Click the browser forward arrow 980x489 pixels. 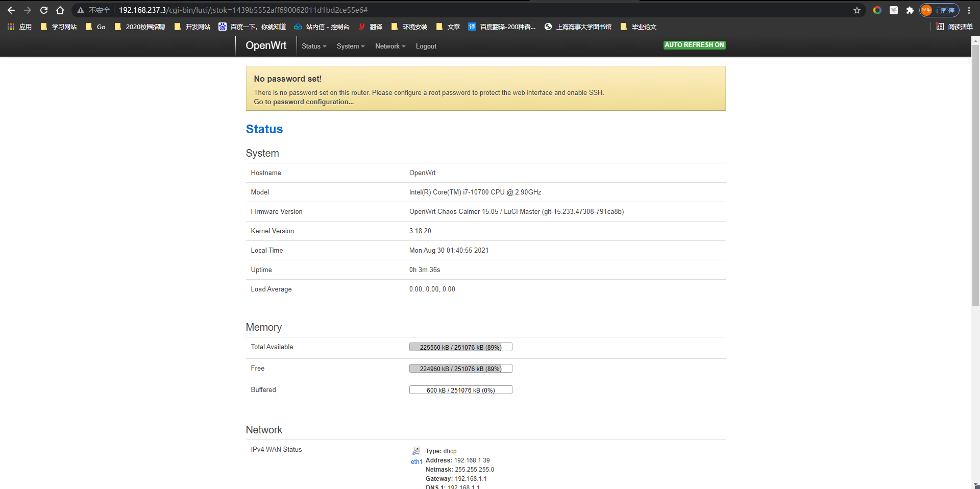pos(28,10)
